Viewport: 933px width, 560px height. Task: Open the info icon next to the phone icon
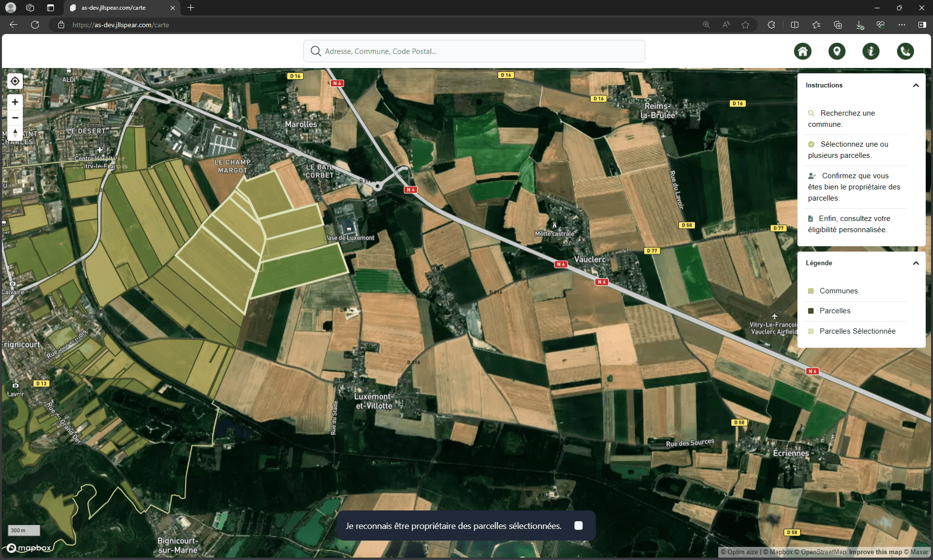pyautogui.click(x=871, y=51)
